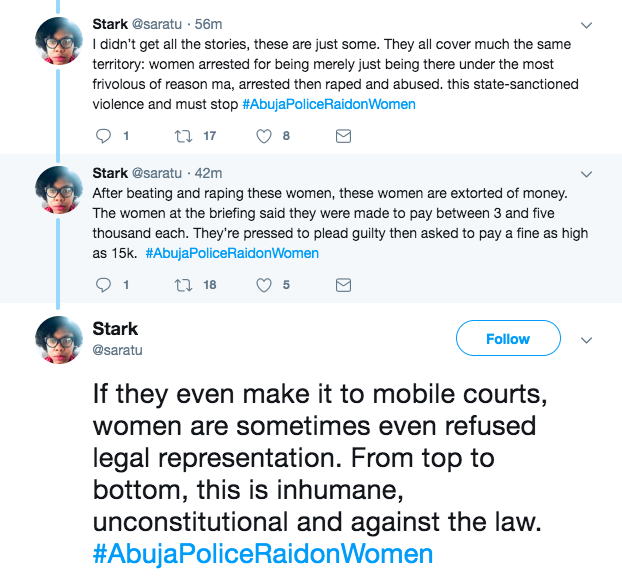The height and width of the screenshot is (582, 622).
Task: Open hashtag link in the 42m tweet
Action: (232, 253)
